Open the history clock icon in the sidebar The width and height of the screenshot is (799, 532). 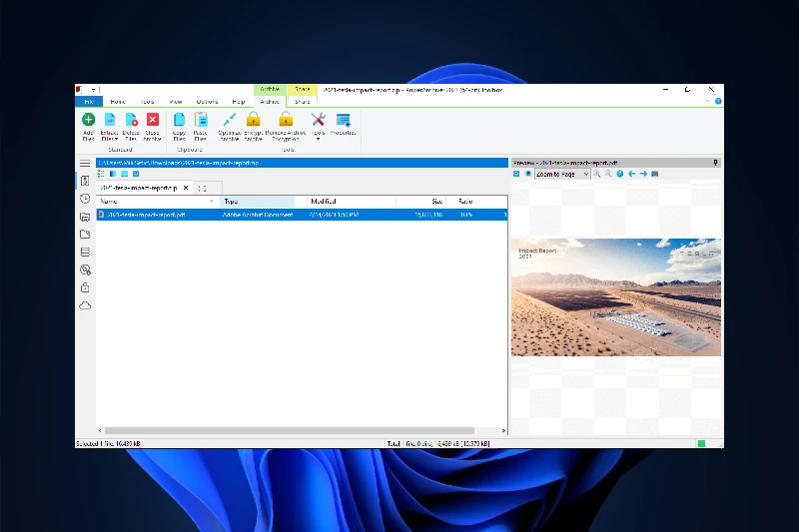(85, 199)
